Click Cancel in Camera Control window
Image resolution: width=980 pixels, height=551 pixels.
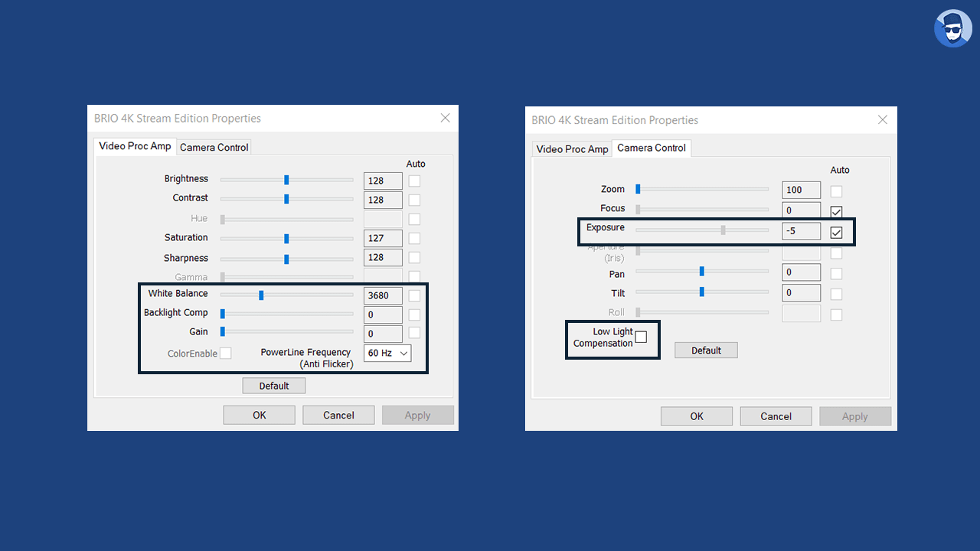point(776,416)
